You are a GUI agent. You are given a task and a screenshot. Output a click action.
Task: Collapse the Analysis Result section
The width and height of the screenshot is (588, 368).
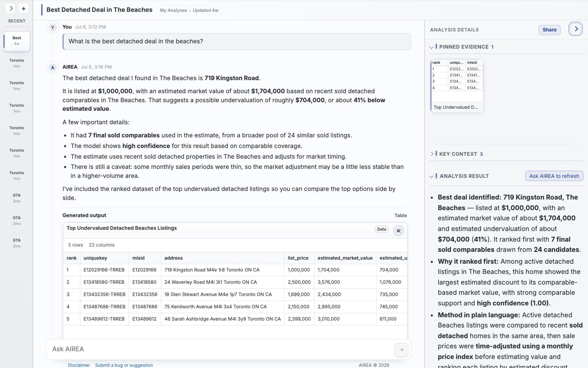tap(432, 177)
